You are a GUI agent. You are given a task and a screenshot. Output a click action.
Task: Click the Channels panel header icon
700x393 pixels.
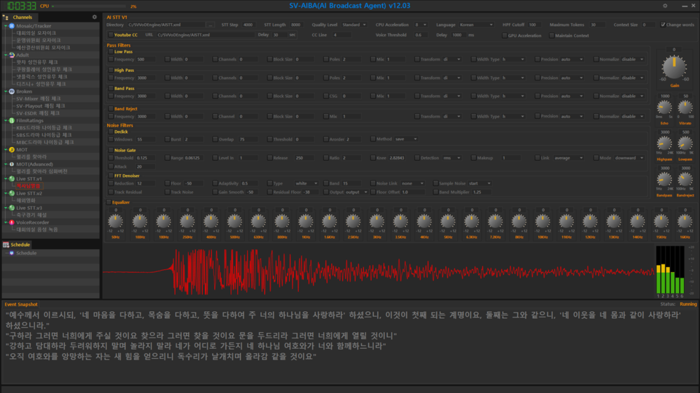click(x=6, y=17)
